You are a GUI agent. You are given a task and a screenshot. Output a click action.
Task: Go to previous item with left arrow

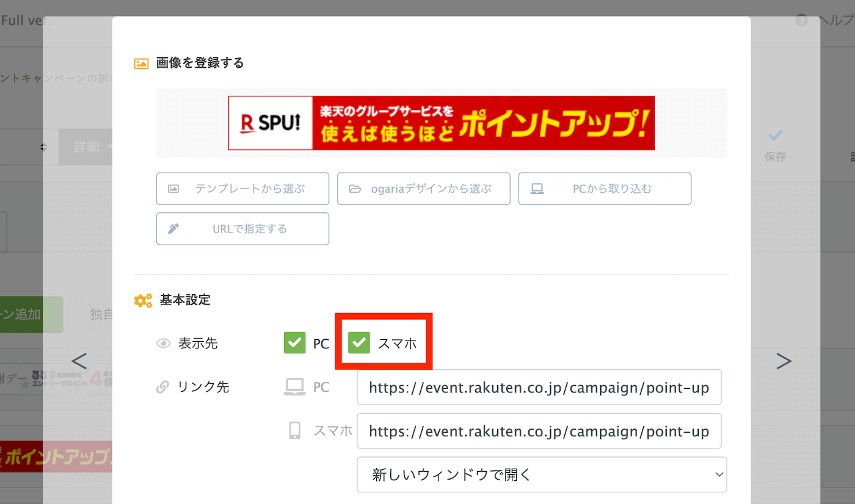pyautogui.click(x=79, y=361)
